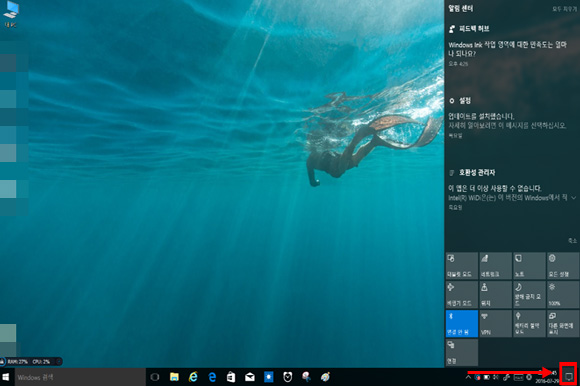The image size is (580, 387).
Task: Click the taskbar clock and date
Action: pyautogui.click(x=547, y=377)
